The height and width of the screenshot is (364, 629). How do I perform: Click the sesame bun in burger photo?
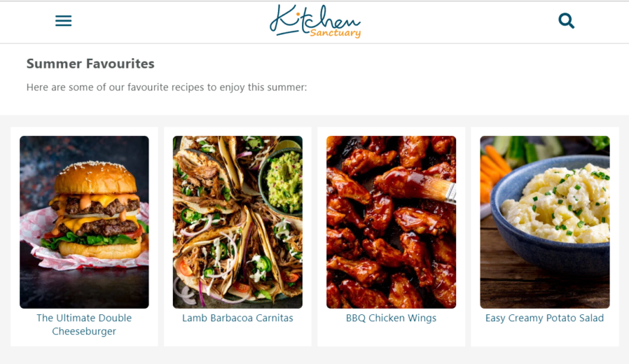95,177
